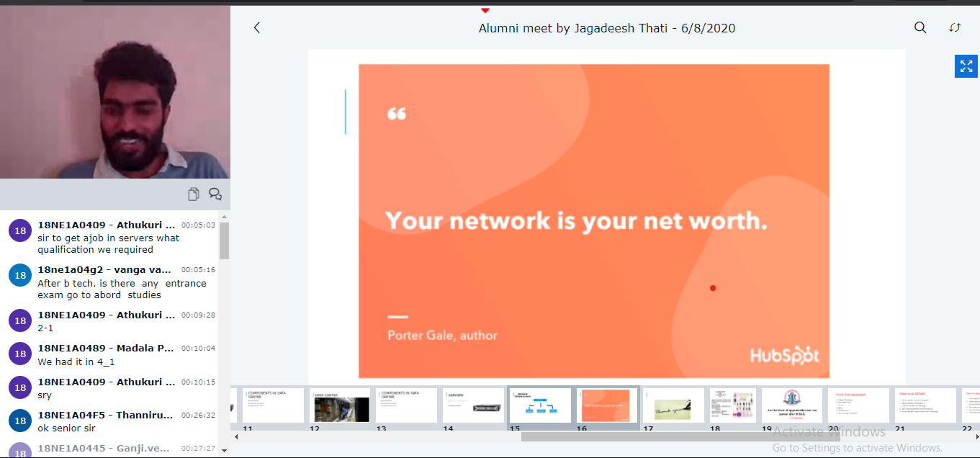Image resolution: width=980 pixels, height=458 pixels.
Task: Click chat message 'We had it in 4_1'
Action: (76, 362)
